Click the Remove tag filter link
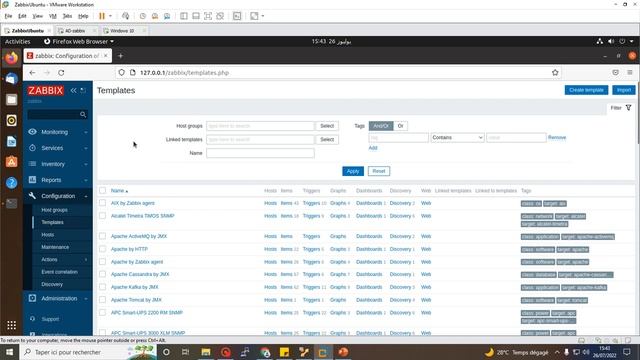Screen dimensions: 640x360 click(x=557, y=138)
